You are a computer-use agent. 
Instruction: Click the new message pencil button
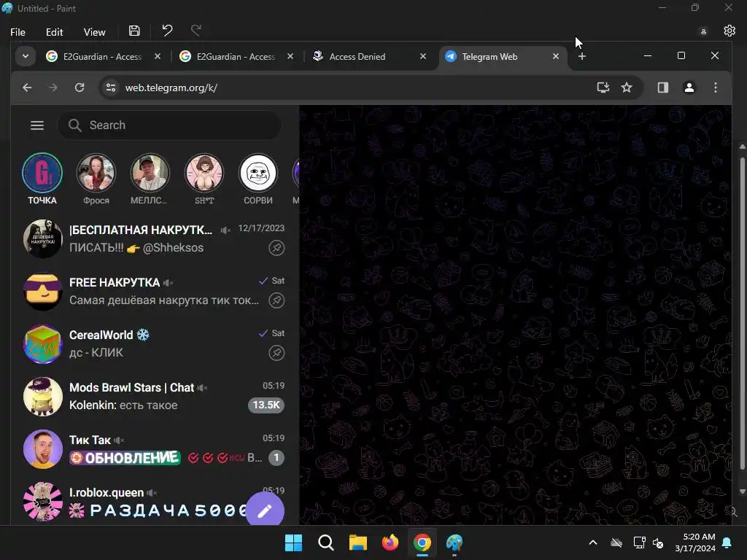265,511
